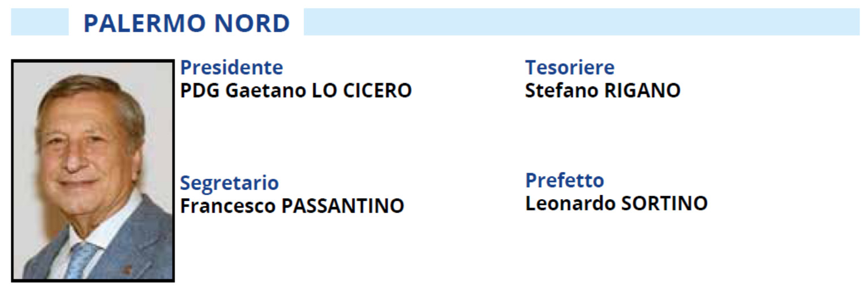Screen dimensions: 868x293
Task: Click the portrait photo beside Presidente label
Action: coord(93,171)
